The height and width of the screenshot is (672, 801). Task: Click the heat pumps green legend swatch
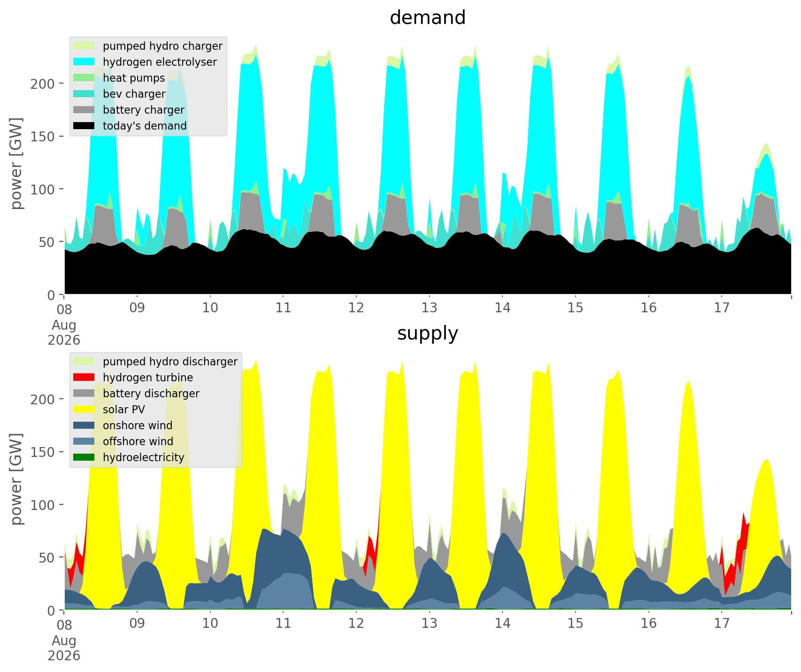click(x=84, y=78)
